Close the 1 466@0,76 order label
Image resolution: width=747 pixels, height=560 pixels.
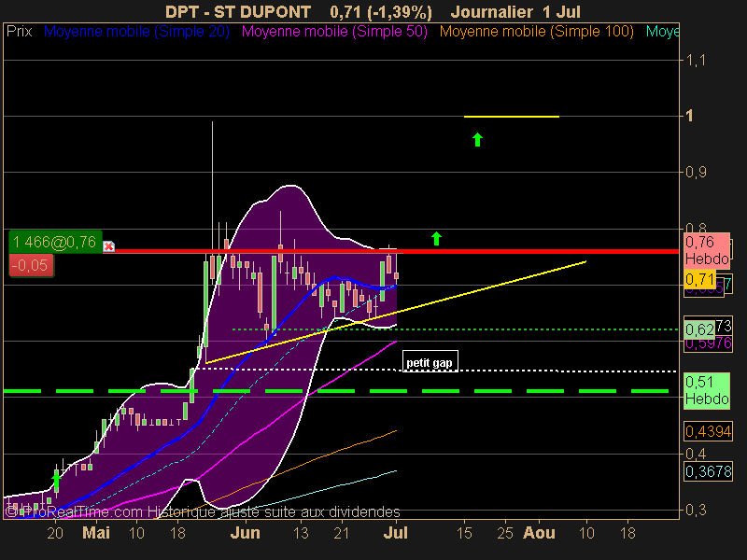click(109, 246)
